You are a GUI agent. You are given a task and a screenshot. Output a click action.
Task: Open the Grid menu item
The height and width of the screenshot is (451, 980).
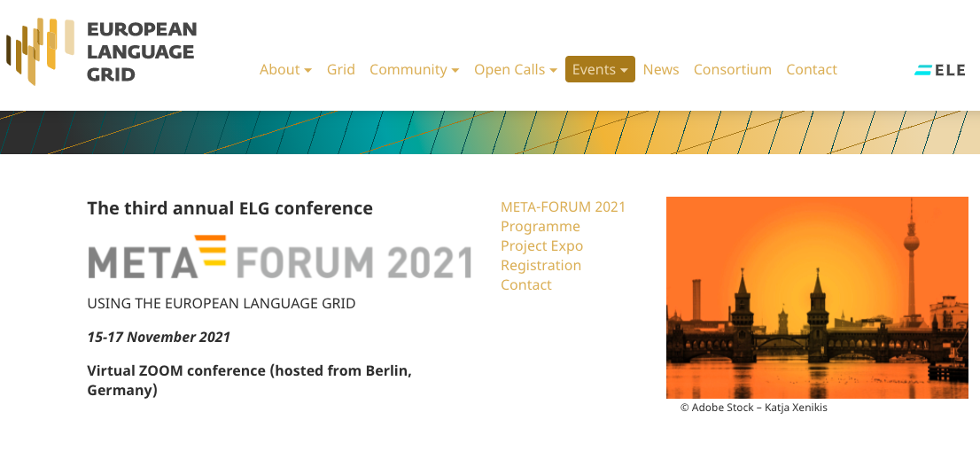point(340,69)
